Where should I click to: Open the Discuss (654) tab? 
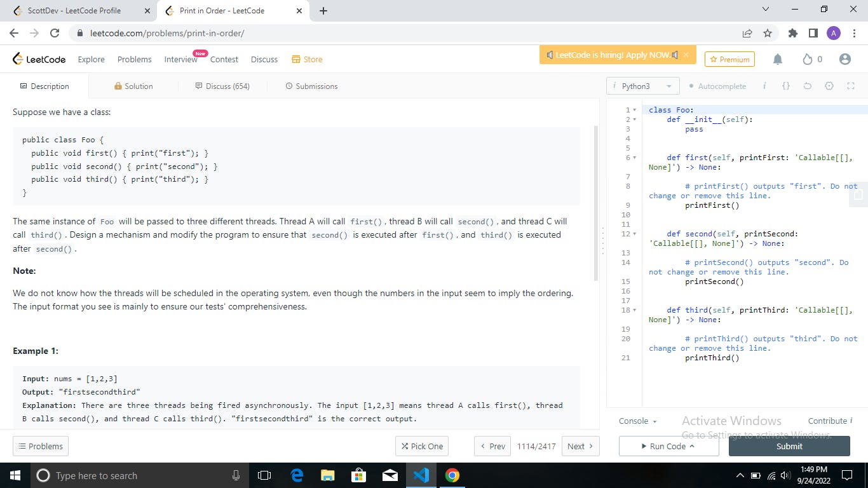click(222, 86)
